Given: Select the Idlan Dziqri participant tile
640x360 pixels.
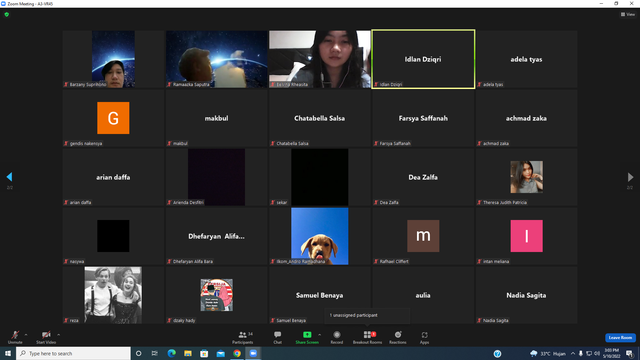Looking at the screenshot, I should point(423,59).
